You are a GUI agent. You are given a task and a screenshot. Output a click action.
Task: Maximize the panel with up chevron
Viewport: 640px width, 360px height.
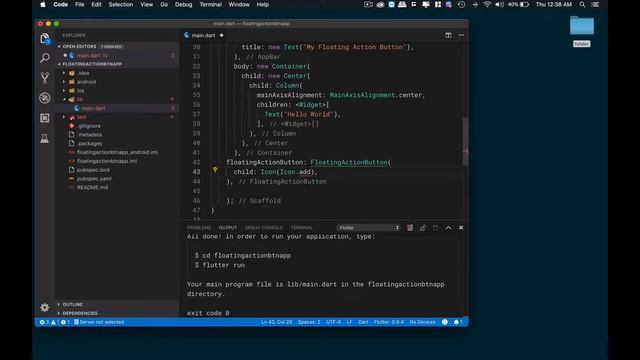pos(448,228)
